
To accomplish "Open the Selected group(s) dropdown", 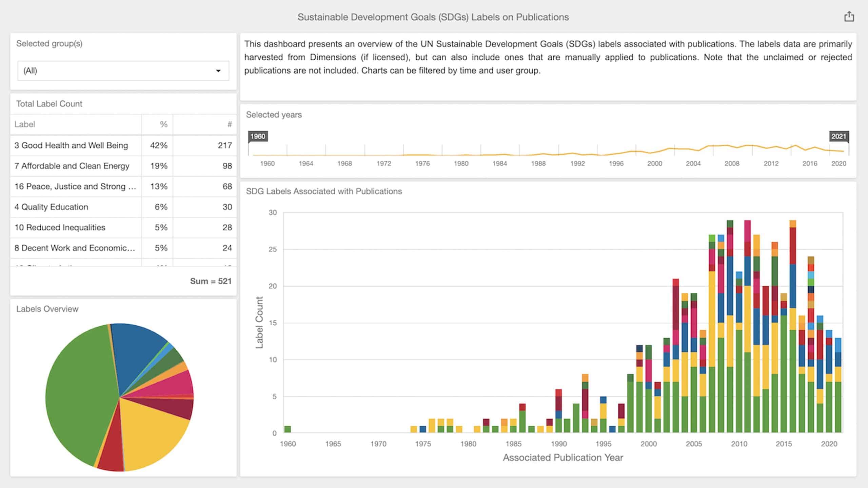I will [x=122, y=70].
